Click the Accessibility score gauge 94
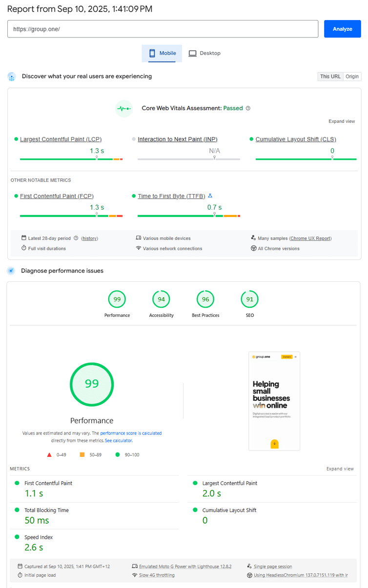This screenshot has height=588, width=368. click(x=162, y=299)
